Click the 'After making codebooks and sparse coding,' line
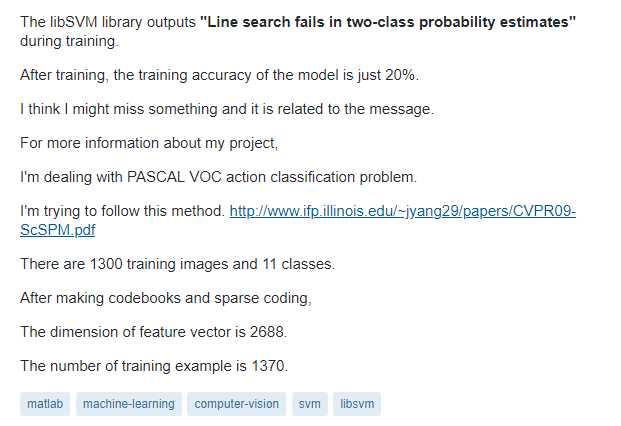Viewport: 621px width, 426px height. [x=166, y=298]
